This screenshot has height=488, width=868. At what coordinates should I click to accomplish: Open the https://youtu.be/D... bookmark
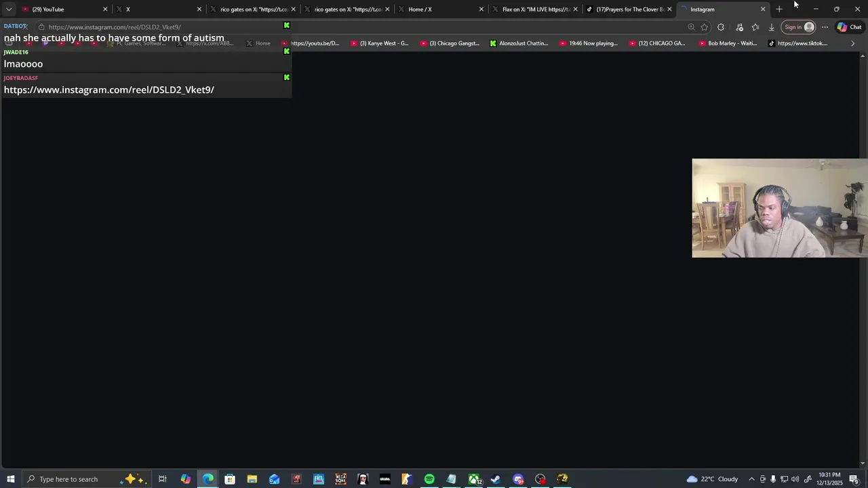point(311,43)
